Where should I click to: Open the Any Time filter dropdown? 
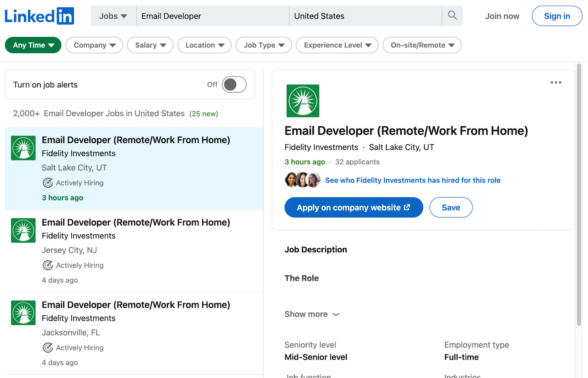tap(33, 45)
